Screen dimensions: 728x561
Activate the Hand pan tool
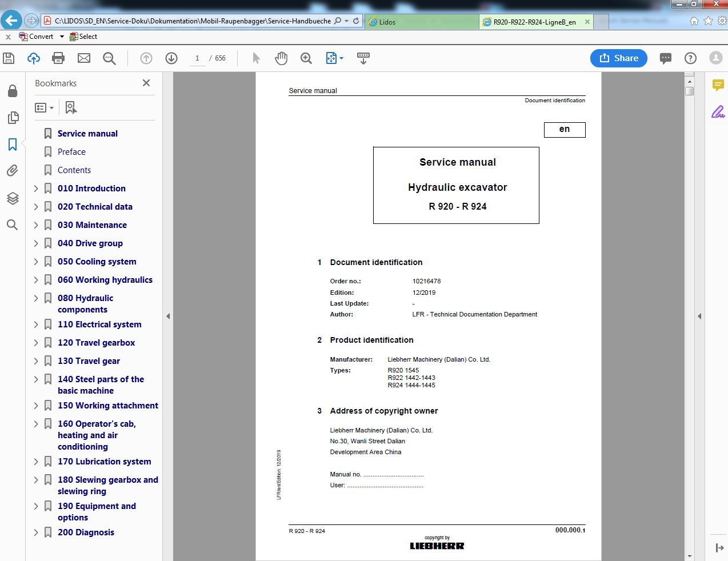[281, 58]
